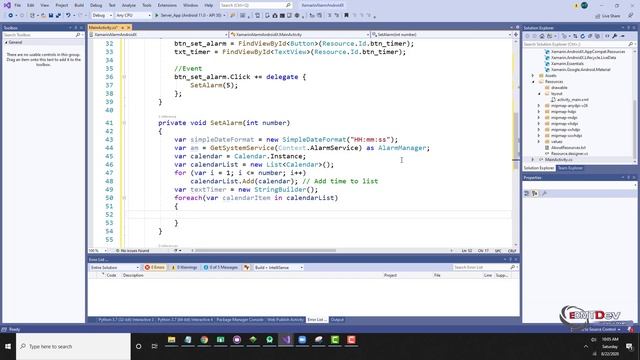Switch to the Package Manager Console tab
The image size is (640, 360).
click(x=240, y=320)
